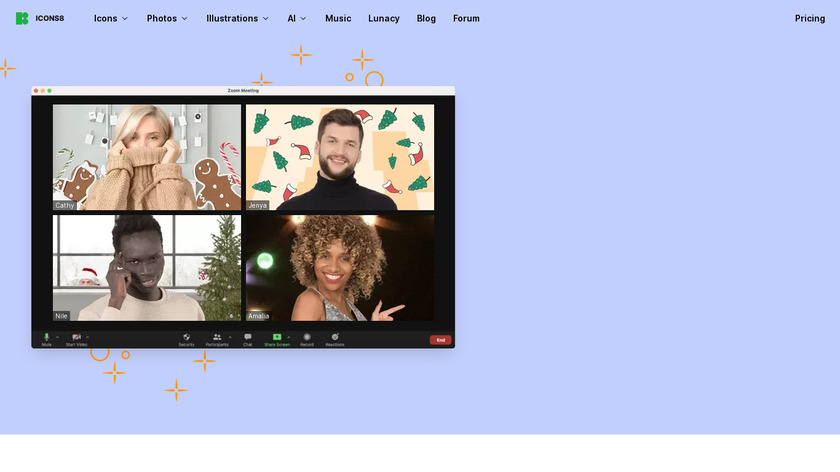
Task: Expand the AI menu
Action: tap(297, 18)
